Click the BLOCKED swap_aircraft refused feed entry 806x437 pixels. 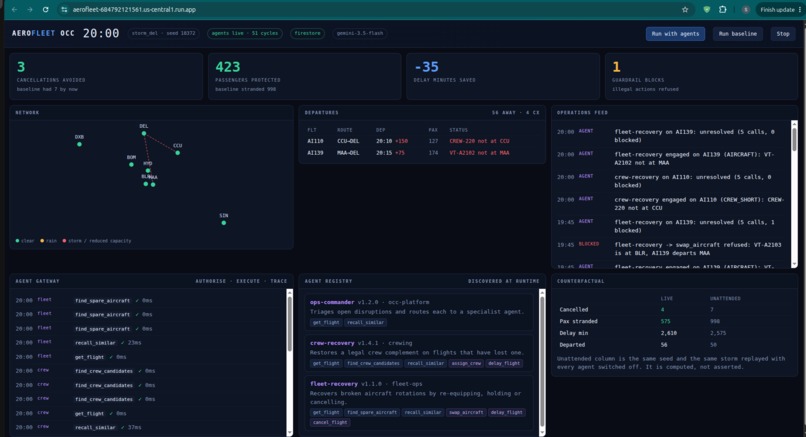[671, 249]
